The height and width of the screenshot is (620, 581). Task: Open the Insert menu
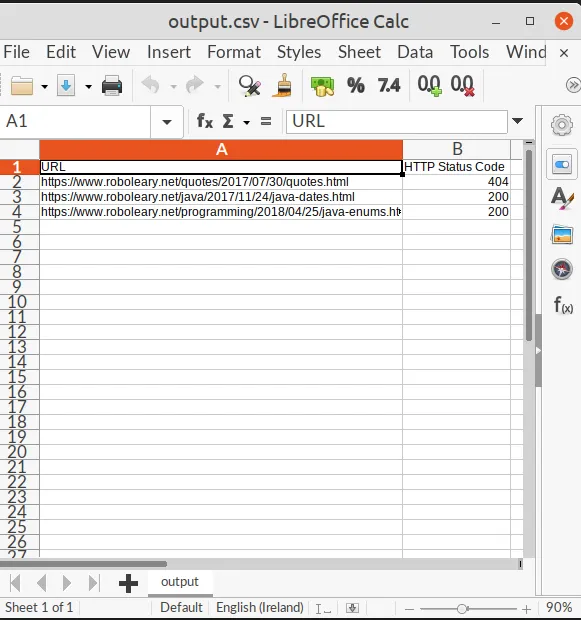click(x=169, y=52)
